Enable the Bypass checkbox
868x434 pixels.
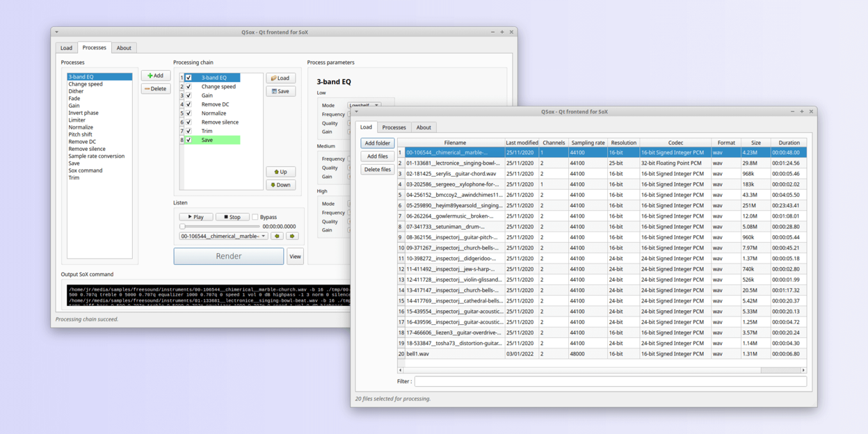pyautogui.click(x=255, y=217)
